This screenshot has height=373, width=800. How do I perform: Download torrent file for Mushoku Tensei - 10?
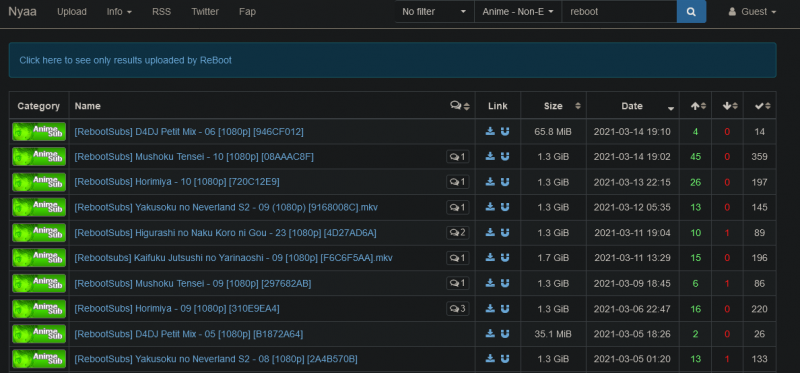[x=490, y=157]
